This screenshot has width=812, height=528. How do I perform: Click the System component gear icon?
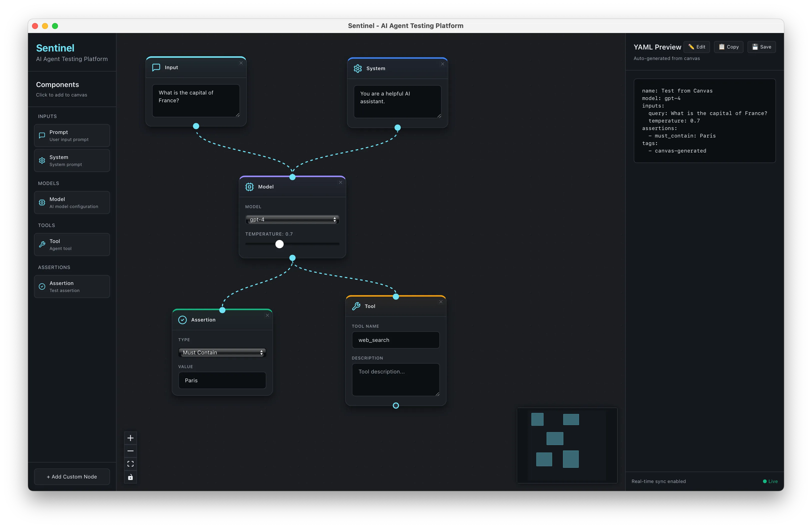pyautogui.click(x=42, y=160)
